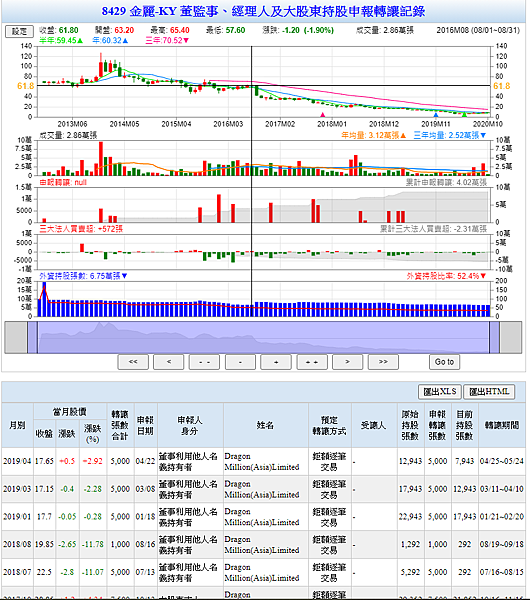This screenshot has width=530, height=600.
Task: Select the 2018/08 month cell
Action: [17, 544]
